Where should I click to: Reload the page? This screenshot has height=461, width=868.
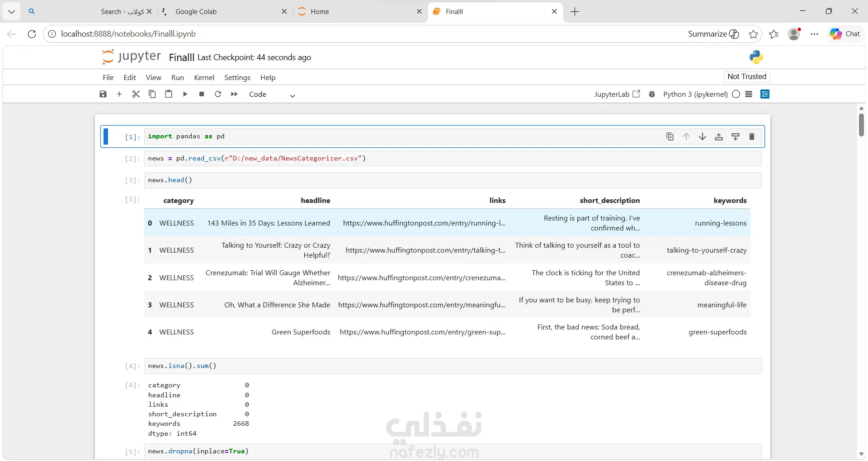coord(32,34)
